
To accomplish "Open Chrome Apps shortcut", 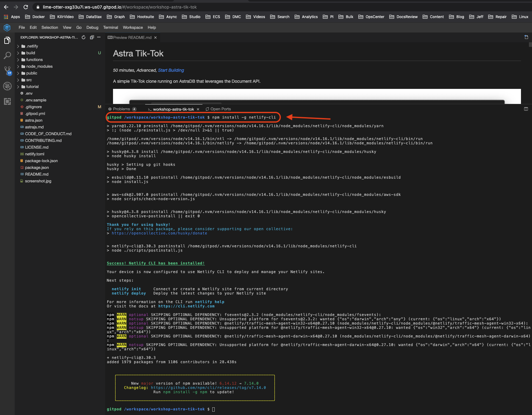I will point(12,17).
